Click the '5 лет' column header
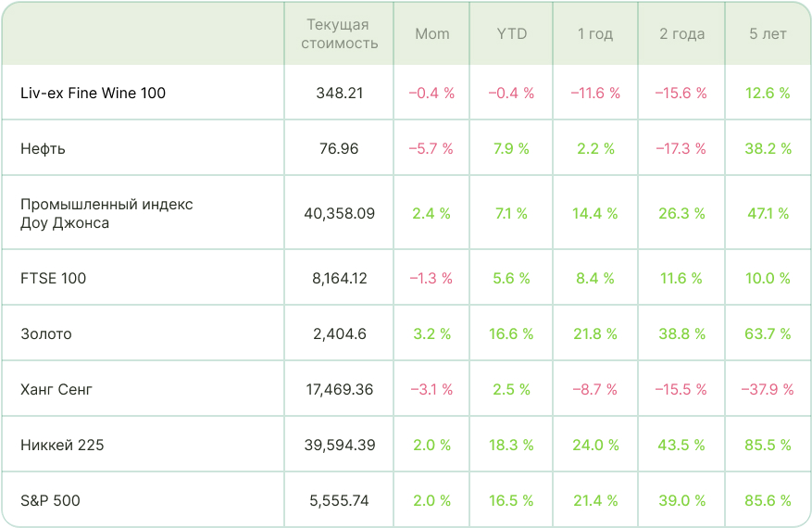Image resolution: width=812 pixels, height=528 pixels. pyautogui.click(x=768, y=34)
